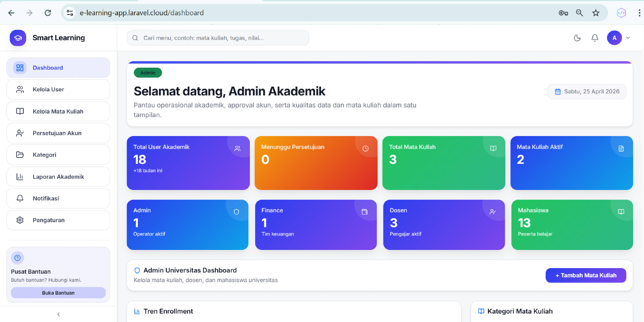The height and width of the screenshot is (322, 644).
Task: Click the wallet icon on the Finance card
Action: [365, 212]
